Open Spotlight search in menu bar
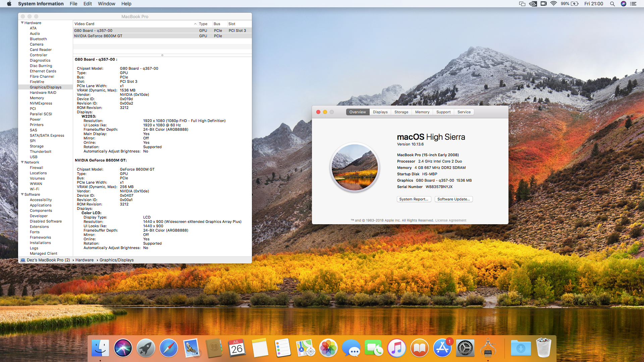The width and height of the screenshot is (644, 362). 612,4
